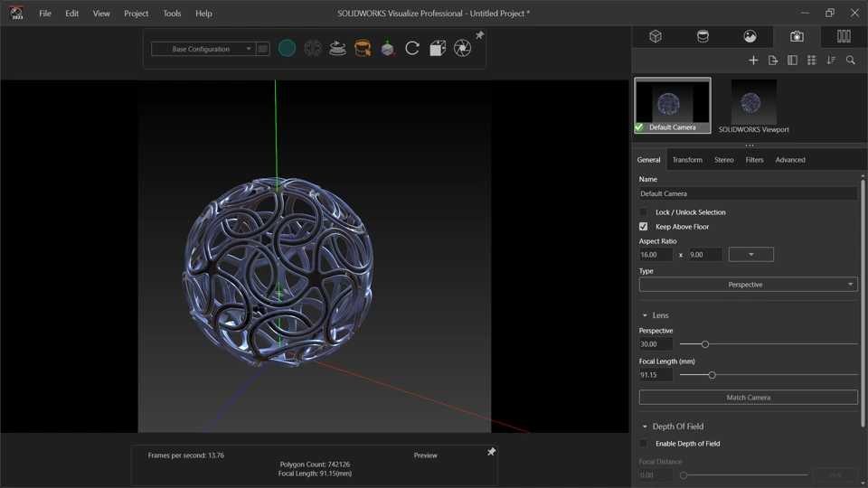Click the Match Camera button

point(748,398)
